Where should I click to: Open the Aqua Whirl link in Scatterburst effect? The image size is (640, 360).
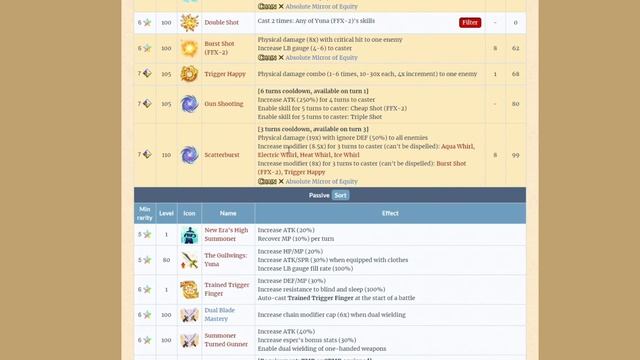(x=458, y=146)
